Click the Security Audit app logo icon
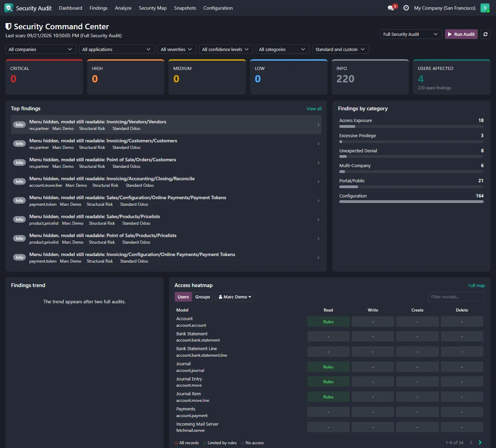Screen dimensions: 496x448 point(9,8)
